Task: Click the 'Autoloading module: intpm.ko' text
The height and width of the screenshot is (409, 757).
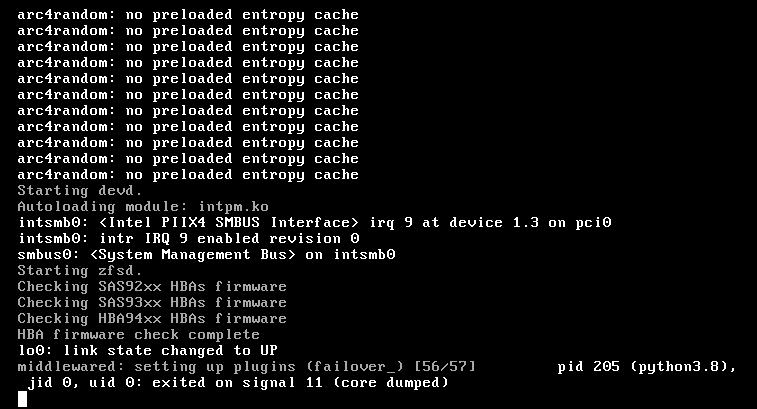Action: tap(143, 207)
